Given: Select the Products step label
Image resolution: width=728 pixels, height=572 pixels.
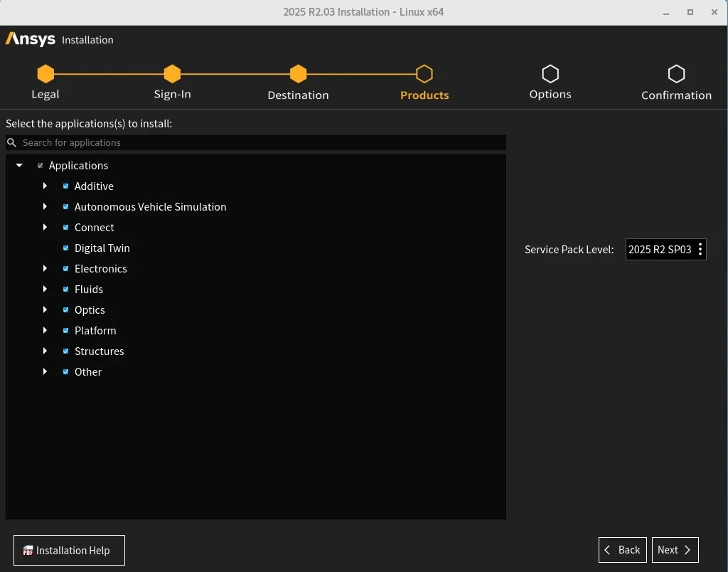Looking at the screenshot, I should pyautogui.click(x=424, y=95).
